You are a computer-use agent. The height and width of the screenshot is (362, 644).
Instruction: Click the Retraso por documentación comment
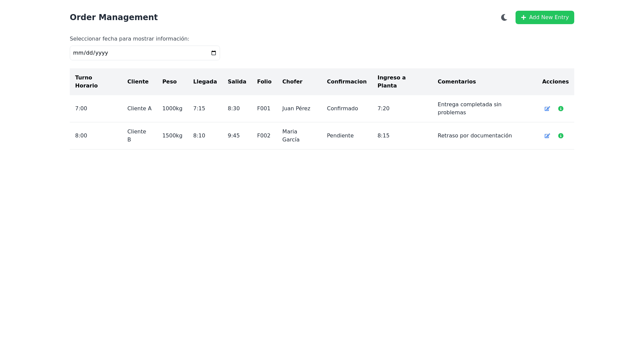point(475,136)
